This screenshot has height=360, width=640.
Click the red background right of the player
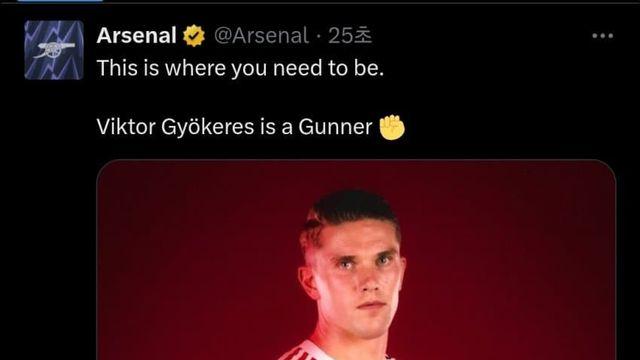point(510,261)
